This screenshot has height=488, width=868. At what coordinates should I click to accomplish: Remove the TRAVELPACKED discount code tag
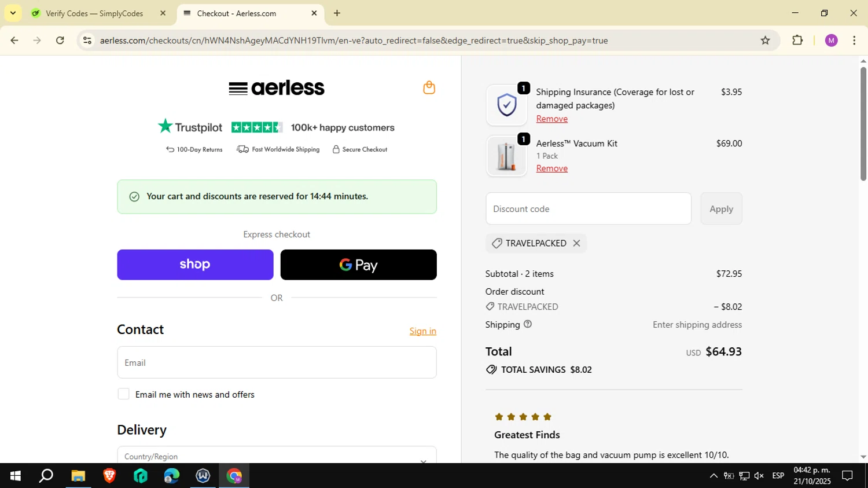coord(576,243)
